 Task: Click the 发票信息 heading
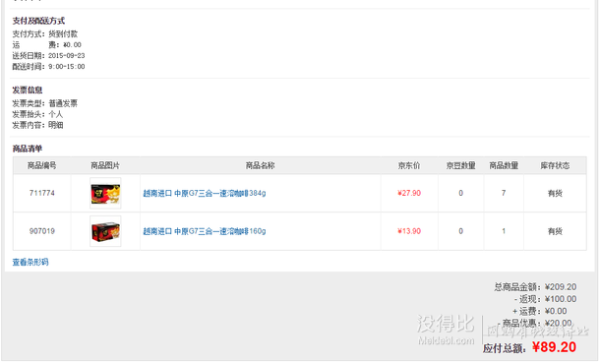(28, 90)
